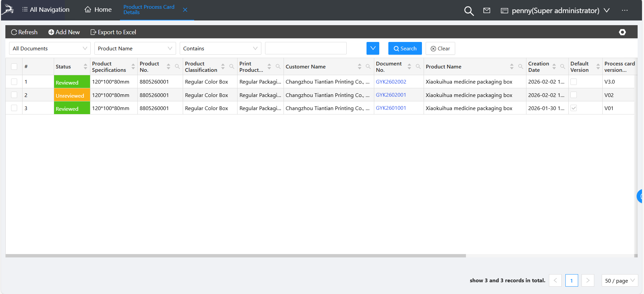Select the checkbox for row 2
644x294 pixels.
coord(14,95)
